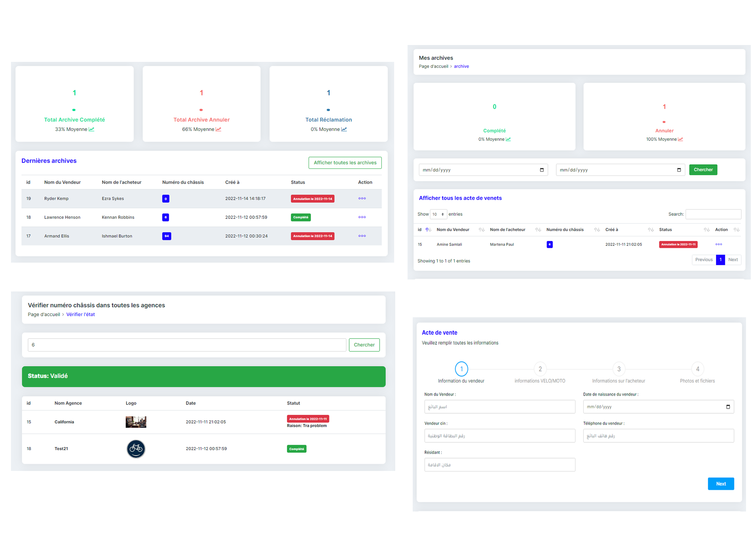
Task: Open action dots for Armand Ellis row
Action: 362,236
